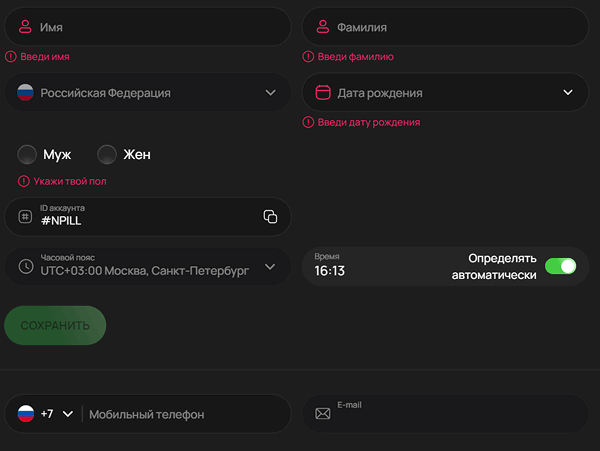Focus the Мобильный телефон input field
This screenshot has width=600, height=451.
[x=188, y=414]
